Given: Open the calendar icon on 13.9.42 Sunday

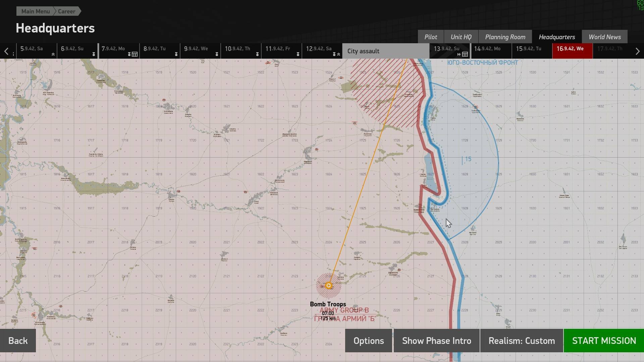Looking at the screenshot, I should click(465, 54).
